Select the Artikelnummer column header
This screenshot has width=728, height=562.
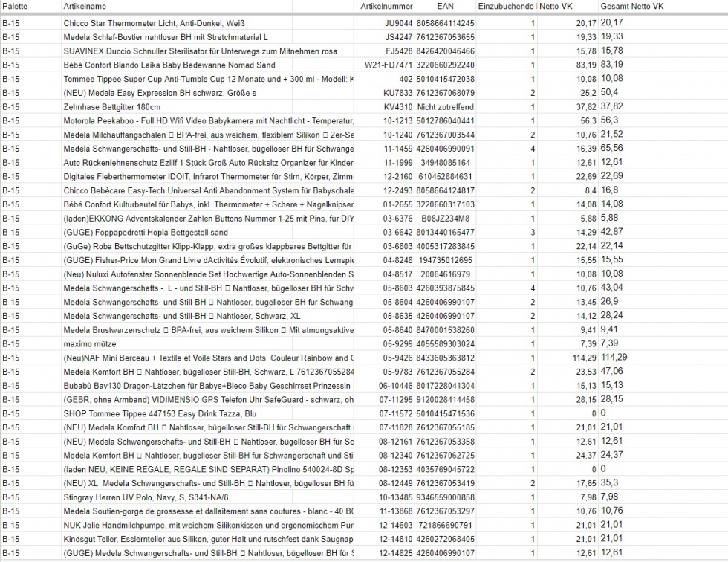click(386, 7)
